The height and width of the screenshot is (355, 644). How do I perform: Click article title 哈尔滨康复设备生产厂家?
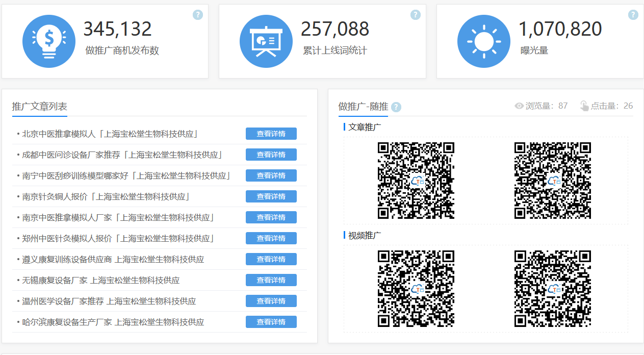click(113, 322)
